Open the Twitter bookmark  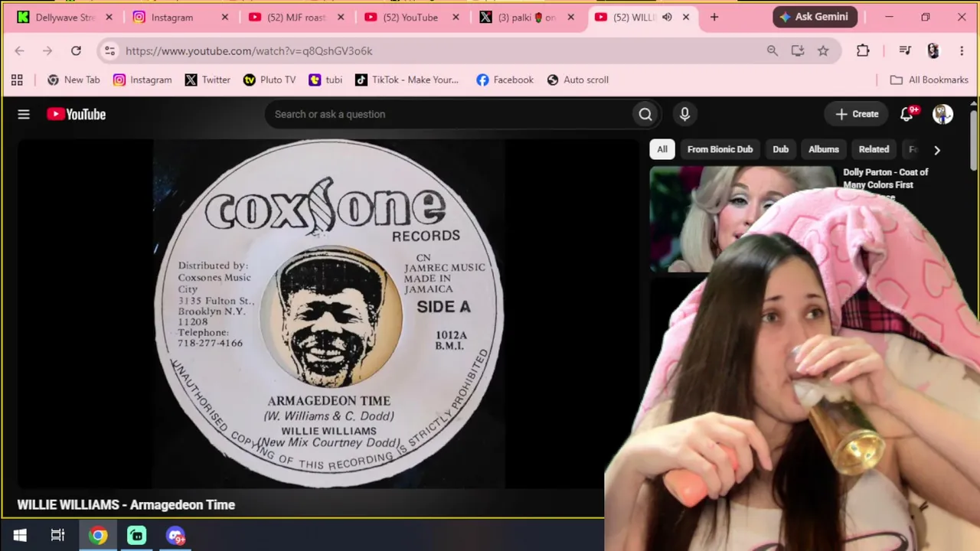[x=207, y=80]
